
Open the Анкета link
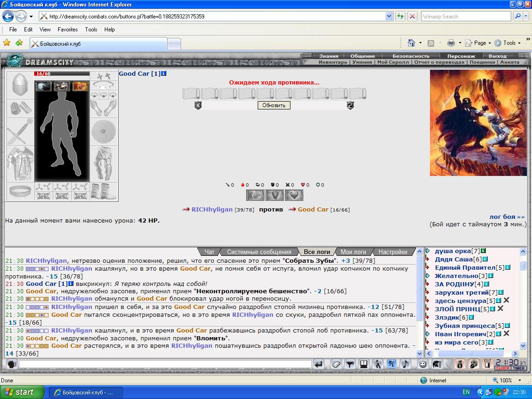510,62
